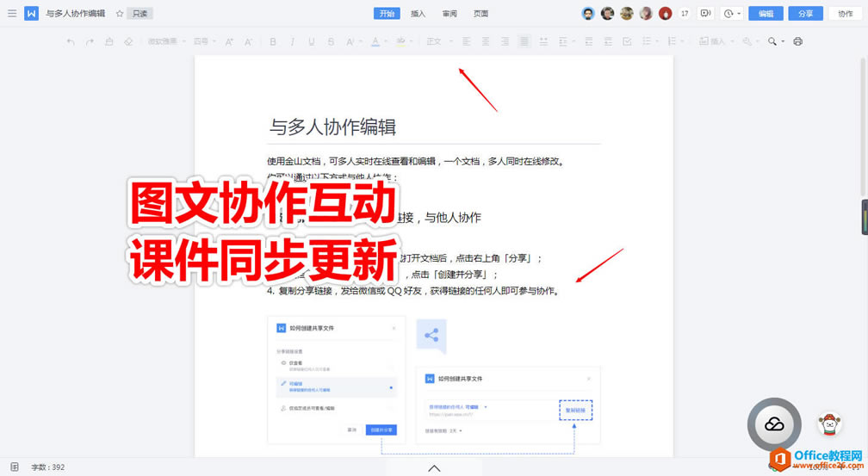The image size is (868, 476).
Task: Open the find and replace search icon
Action: [x=772, y=41]
